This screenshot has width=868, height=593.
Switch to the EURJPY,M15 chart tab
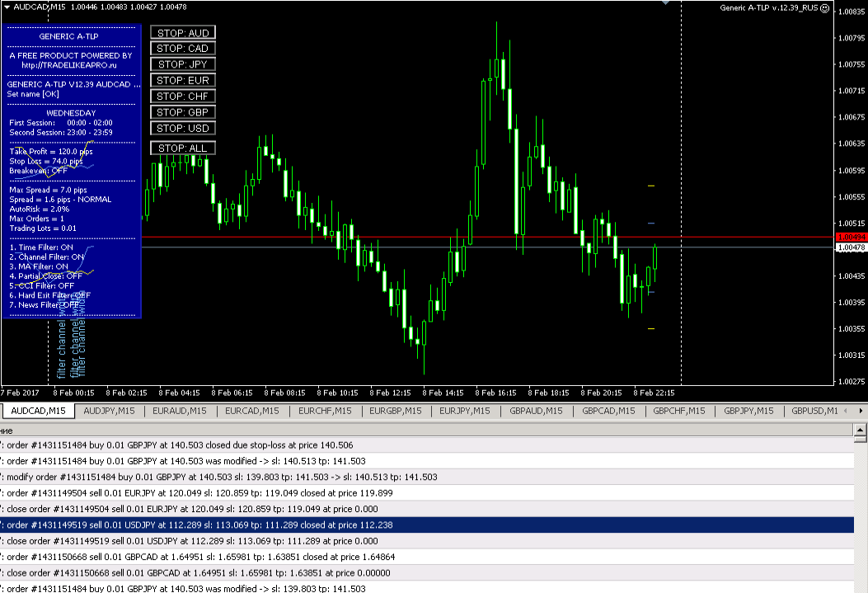(x=464, y=411)
